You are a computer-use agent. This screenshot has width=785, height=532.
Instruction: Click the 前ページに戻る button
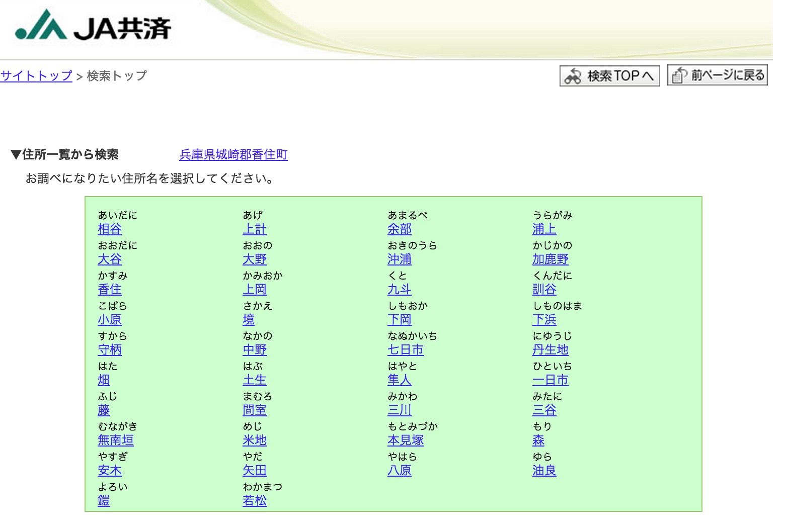717,75
